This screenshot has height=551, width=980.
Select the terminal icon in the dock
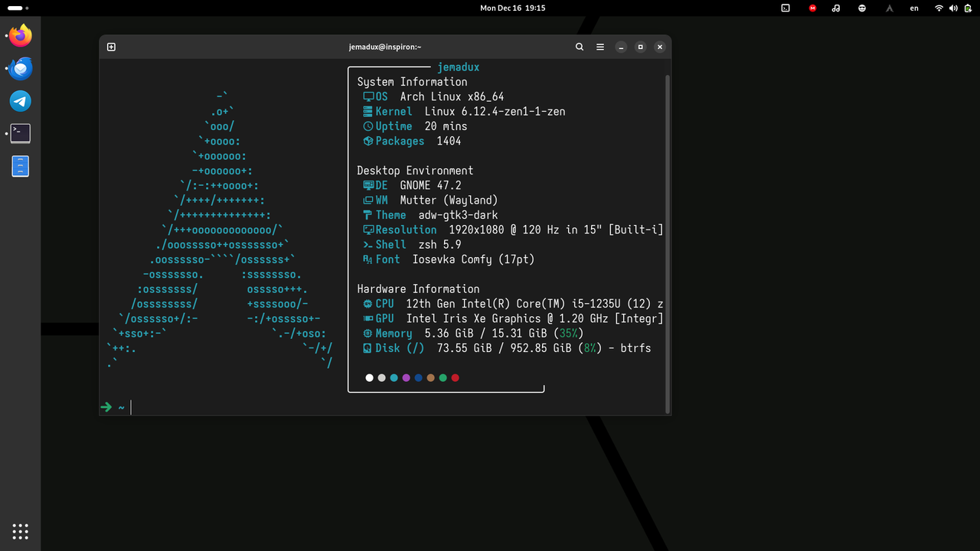(21, 133)
